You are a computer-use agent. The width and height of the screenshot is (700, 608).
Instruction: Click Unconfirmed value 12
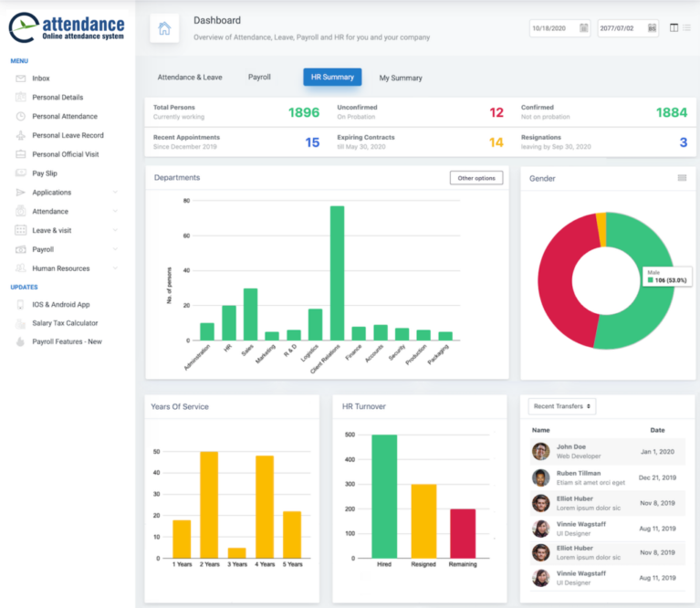496,112
